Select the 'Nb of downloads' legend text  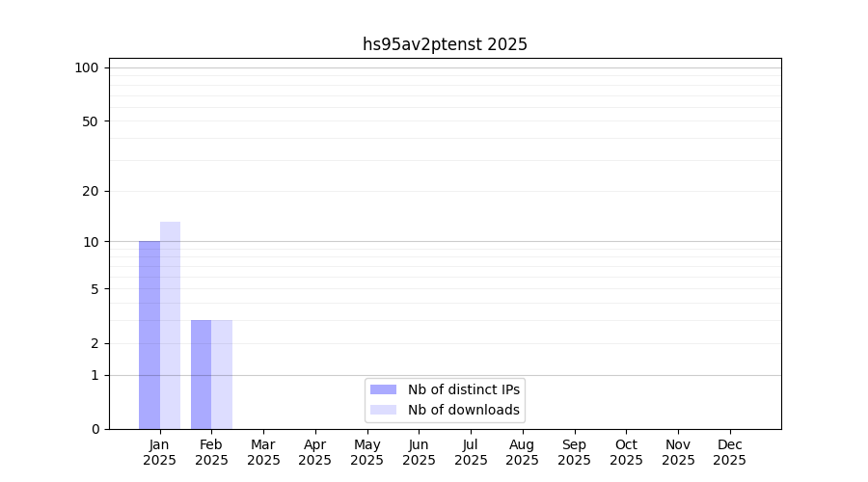464,410
